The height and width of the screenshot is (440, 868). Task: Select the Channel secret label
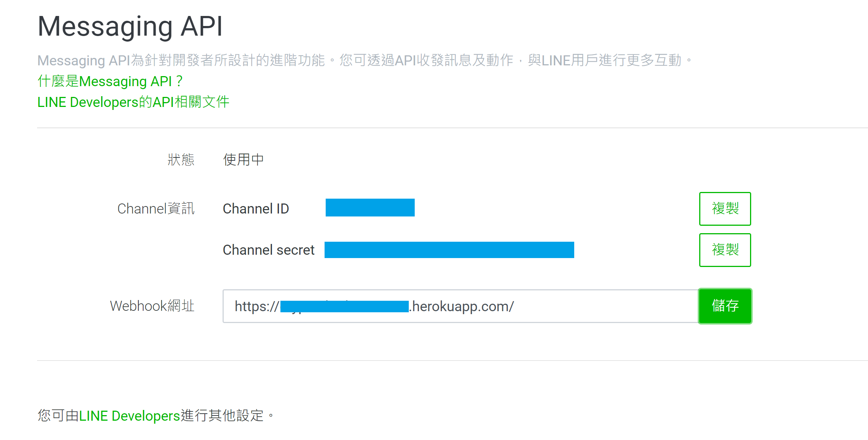click(x=269, y=250)
